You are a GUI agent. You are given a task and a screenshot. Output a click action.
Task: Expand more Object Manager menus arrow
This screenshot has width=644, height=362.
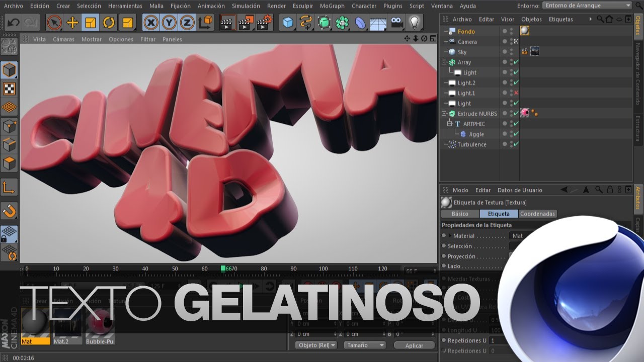point(591,19)
